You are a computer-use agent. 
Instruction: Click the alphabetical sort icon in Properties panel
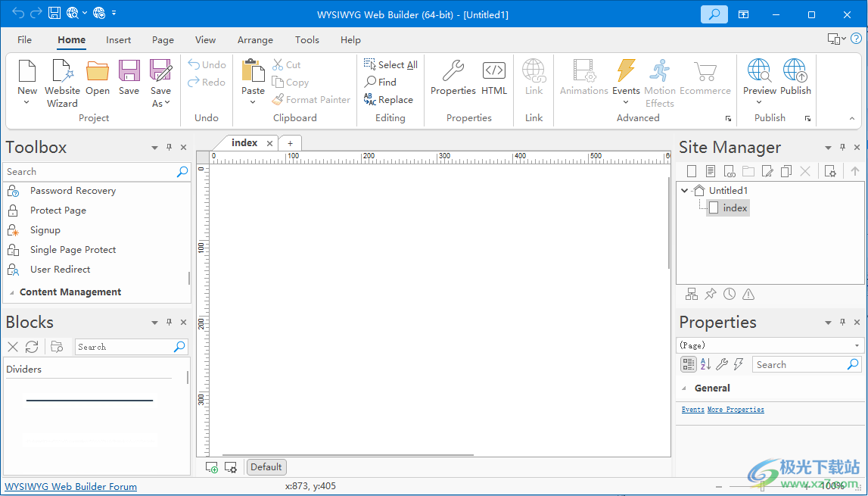705,364
